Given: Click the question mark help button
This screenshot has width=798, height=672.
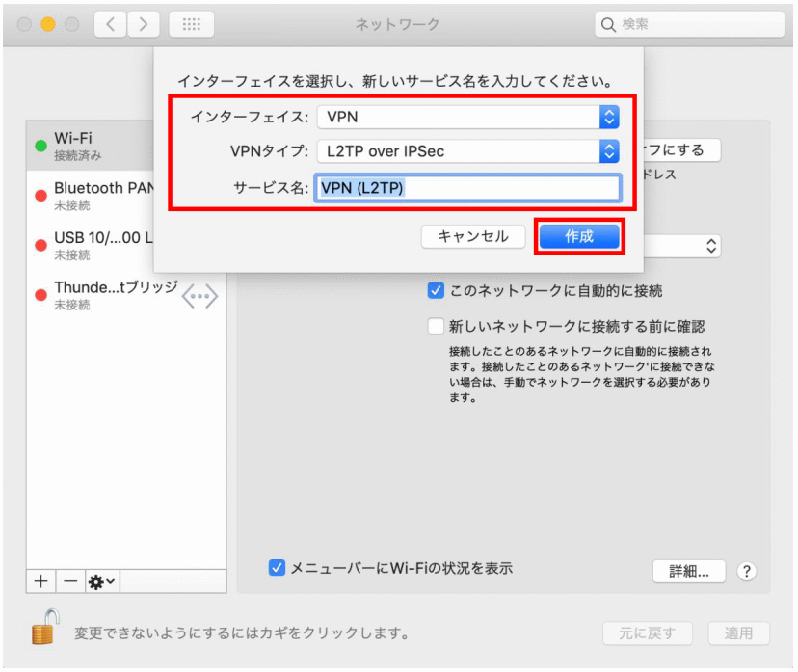Looking at the screenshot, I should tap(746, 571).
